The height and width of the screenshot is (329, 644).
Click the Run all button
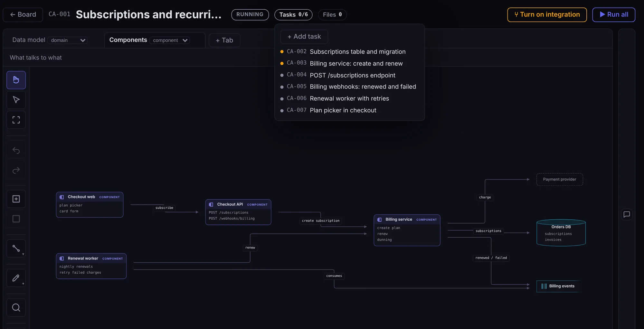pos(614,15)
